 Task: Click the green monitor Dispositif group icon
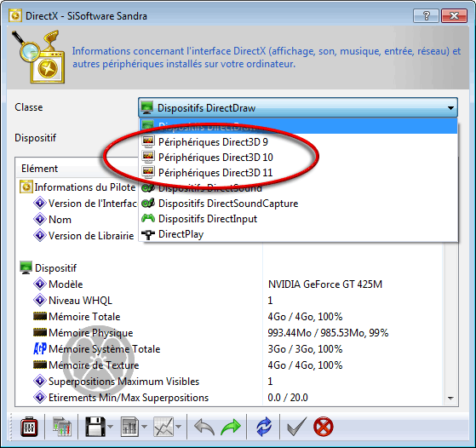pos(26,267)
